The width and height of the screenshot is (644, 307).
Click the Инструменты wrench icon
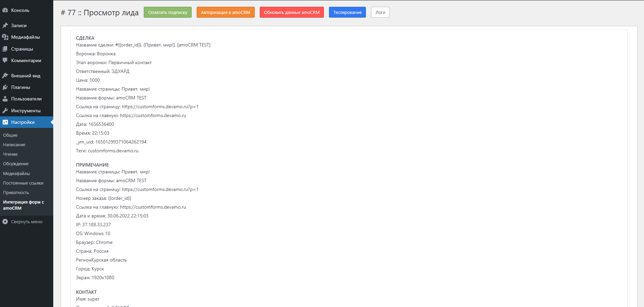pos(5,111)
